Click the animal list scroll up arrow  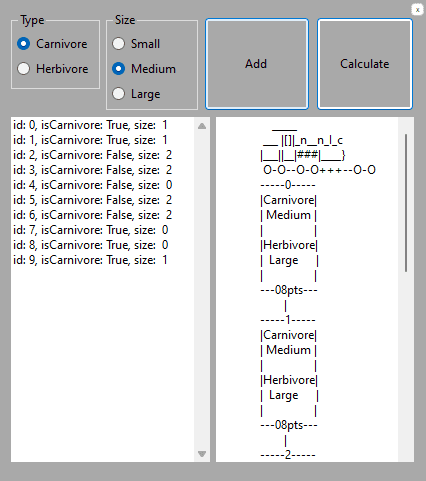(202, 126)
